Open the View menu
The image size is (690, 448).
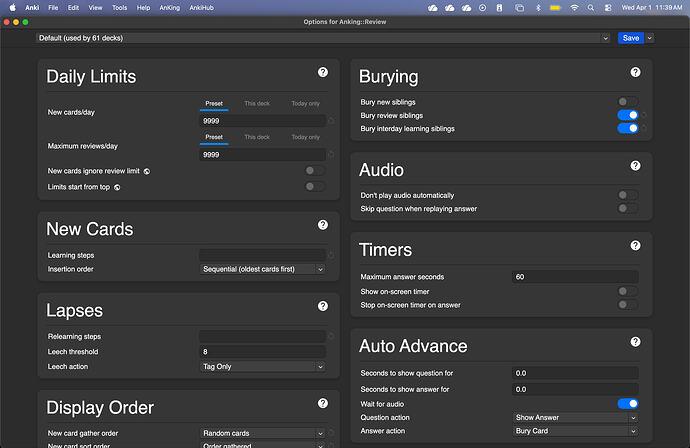point(95,7)
